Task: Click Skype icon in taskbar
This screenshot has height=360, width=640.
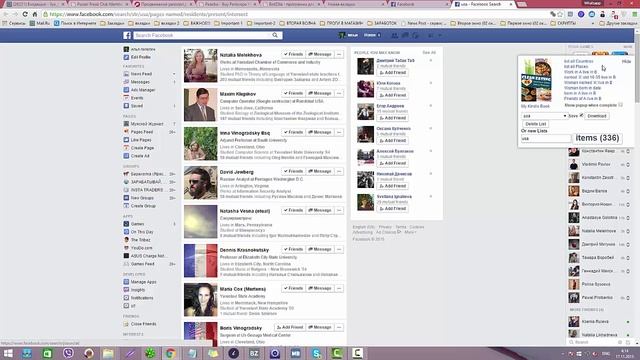Action: tap(316, 353)
